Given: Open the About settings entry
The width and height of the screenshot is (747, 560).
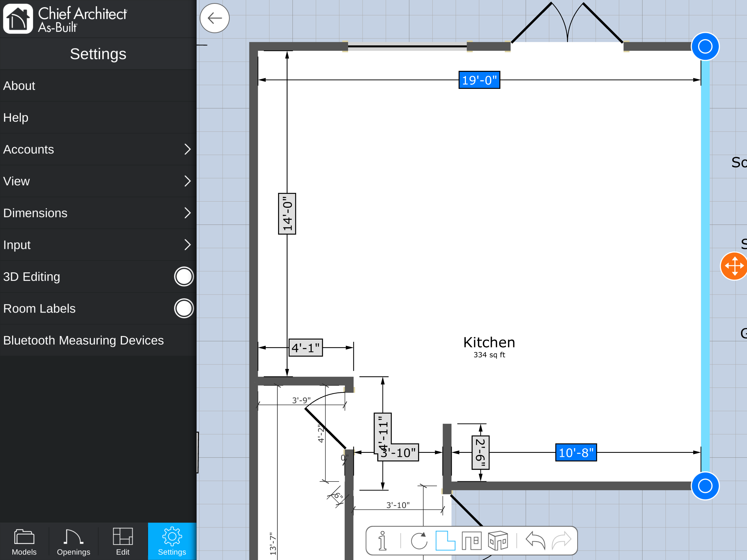Looking at the screenshot, I should pos(98,86).
